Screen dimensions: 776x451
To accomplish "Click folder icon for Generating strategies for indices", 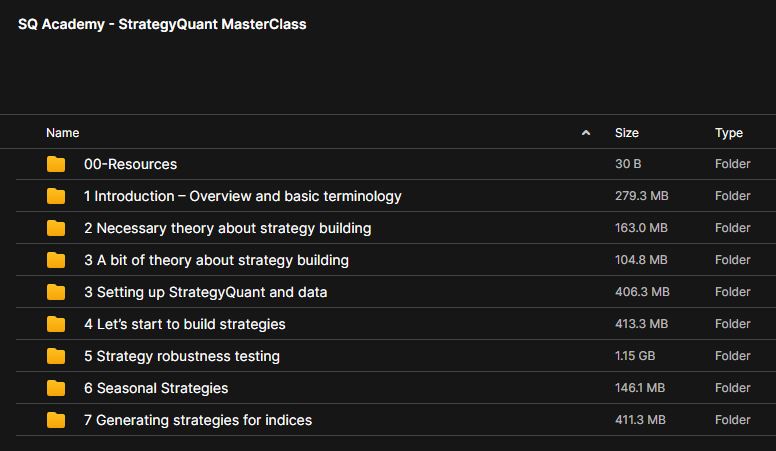I will (x=56, y=420).
